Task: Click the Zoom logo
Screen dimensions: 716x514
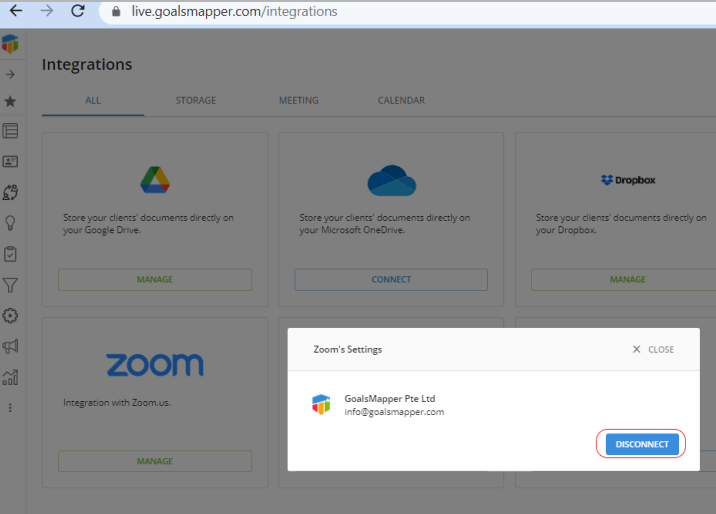Action: 155,365
